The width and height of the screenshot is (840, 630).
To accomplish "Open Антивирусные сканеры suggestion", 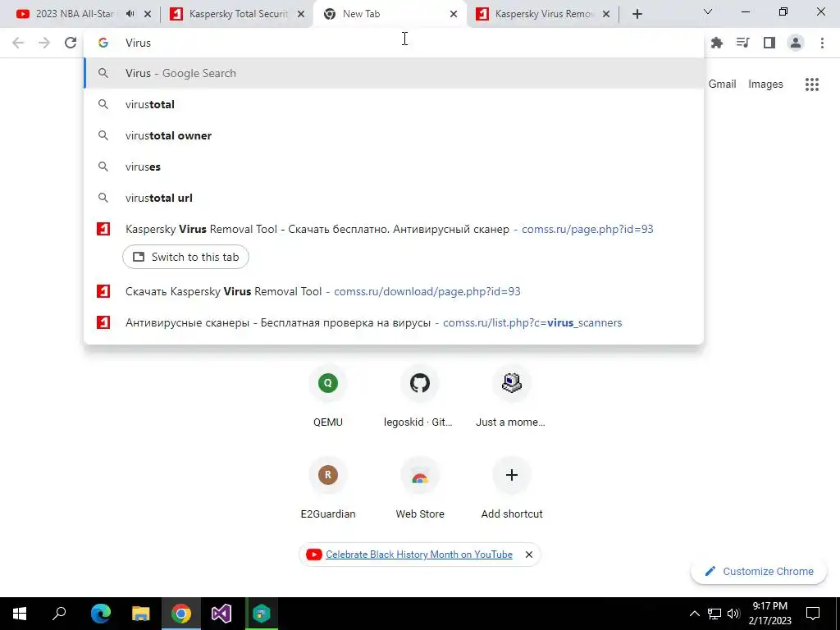I will (x=394, y=322).
